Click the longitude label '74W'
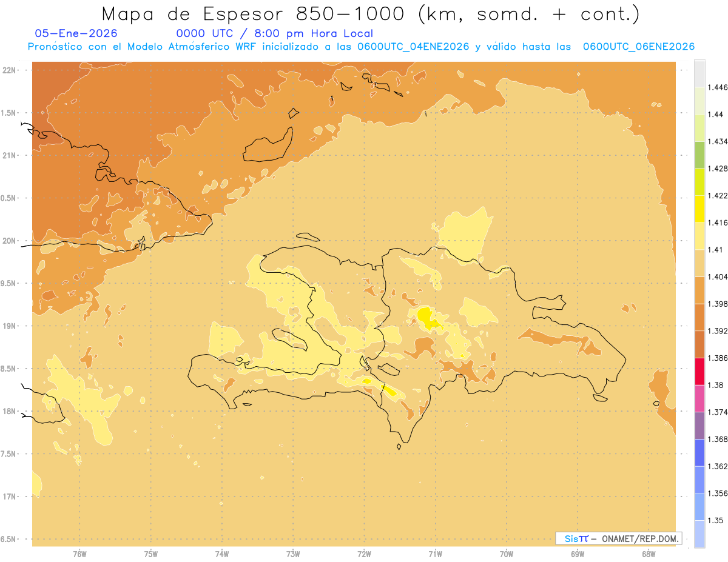728x562 pixels. (221, 554)
